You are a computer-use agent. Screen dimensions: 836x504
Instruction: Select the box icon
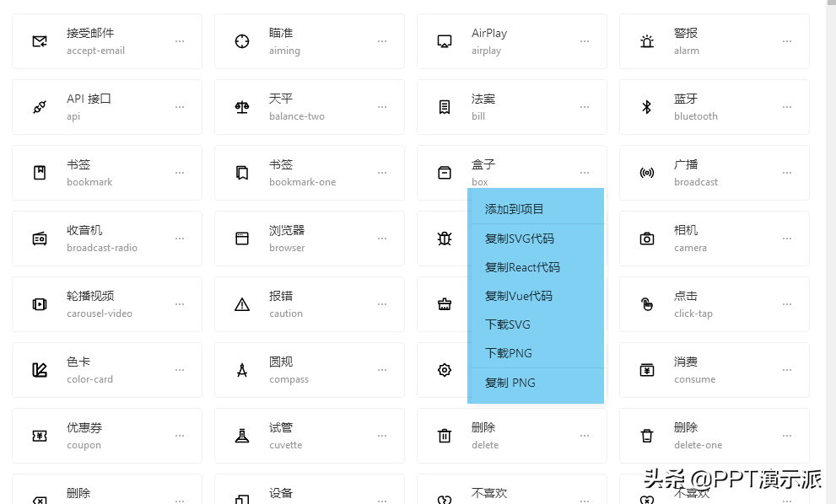point(444,173)
